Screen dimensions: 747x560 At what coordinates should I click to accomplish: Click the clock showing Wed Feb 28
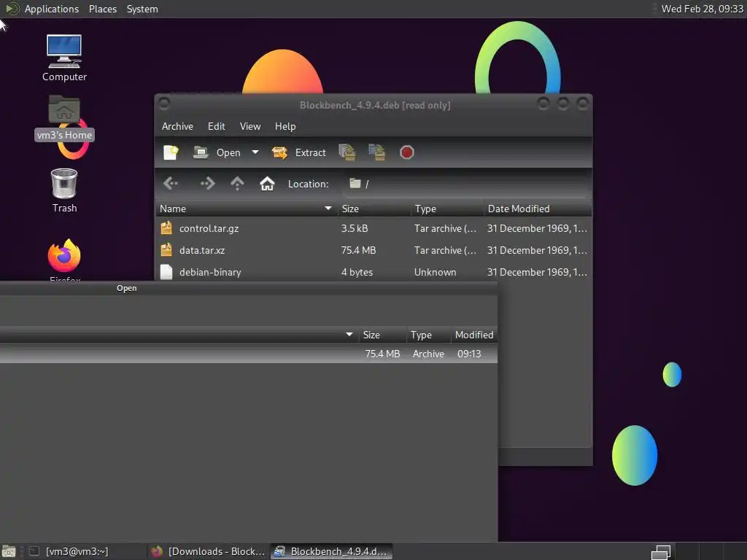tap(703, 9)
